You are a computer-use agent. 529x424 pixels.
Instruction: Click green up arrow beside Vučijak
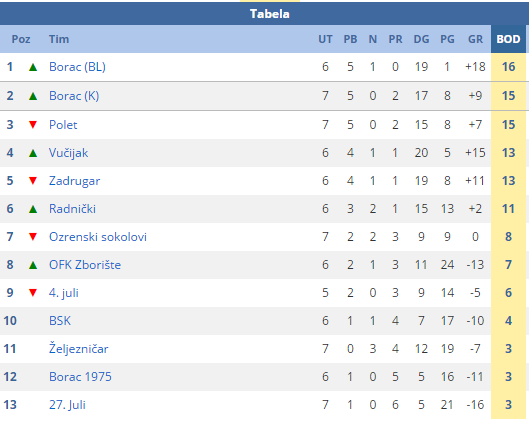tap(33, 153)
